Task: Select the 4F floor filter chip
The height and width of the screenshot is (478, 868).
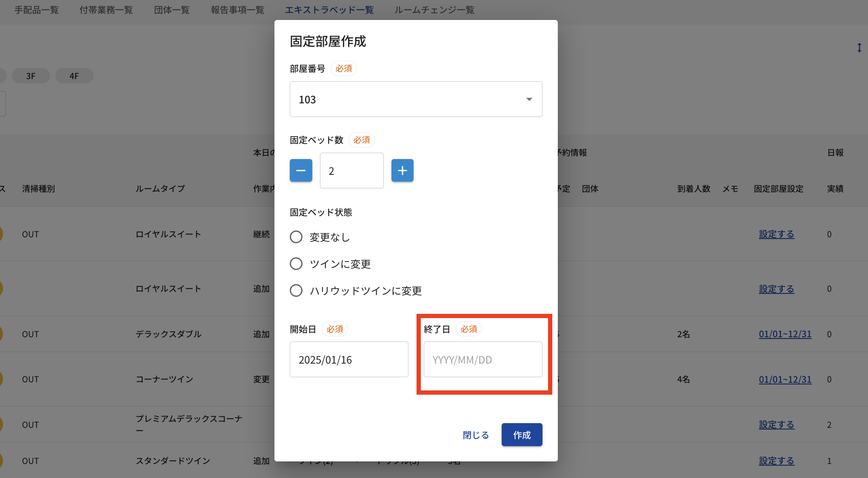Action: 74,76
